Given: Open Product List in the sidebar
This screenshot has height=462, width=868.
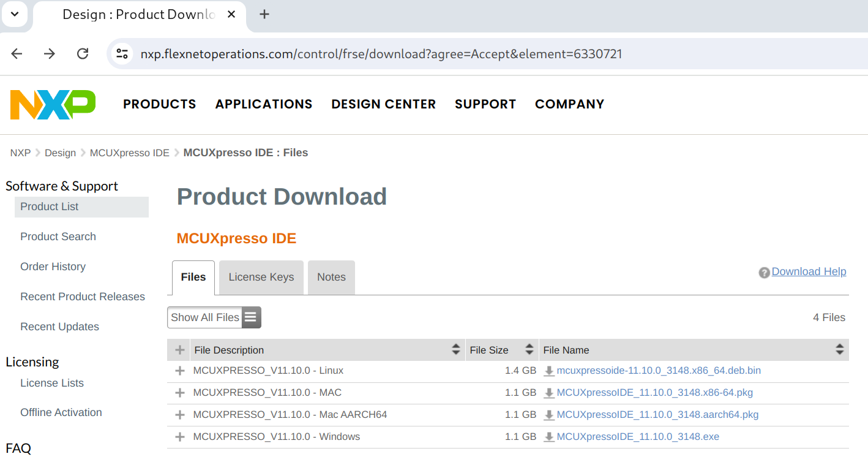Looking at the screenshot, I should coord(81,207).
